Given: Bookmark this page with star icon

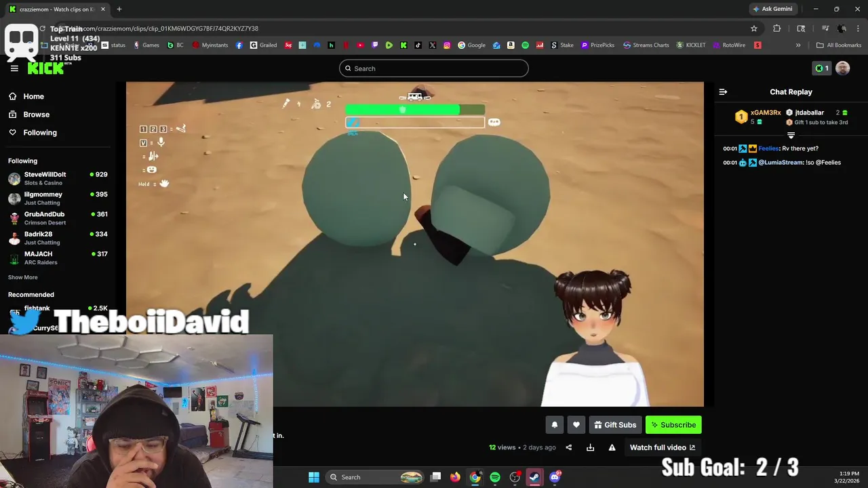Looking at the screenshot, I should [x=753, y=28].
